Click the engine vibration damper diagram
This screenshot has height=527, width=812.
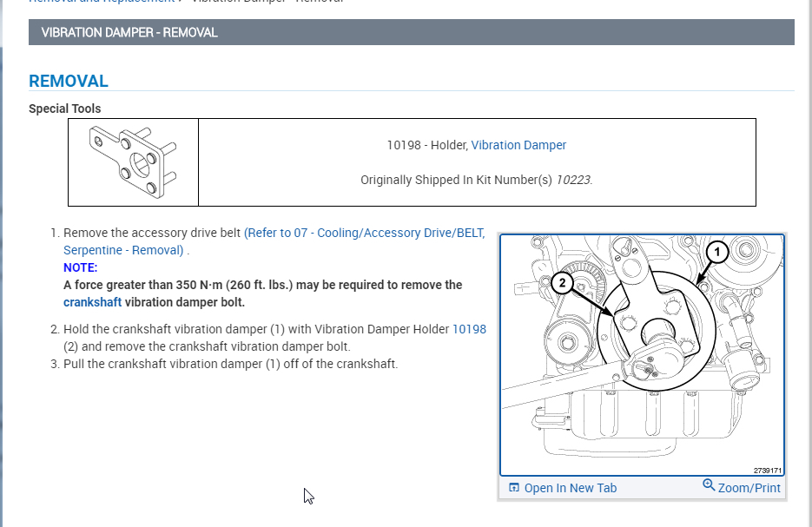point(642,355)
